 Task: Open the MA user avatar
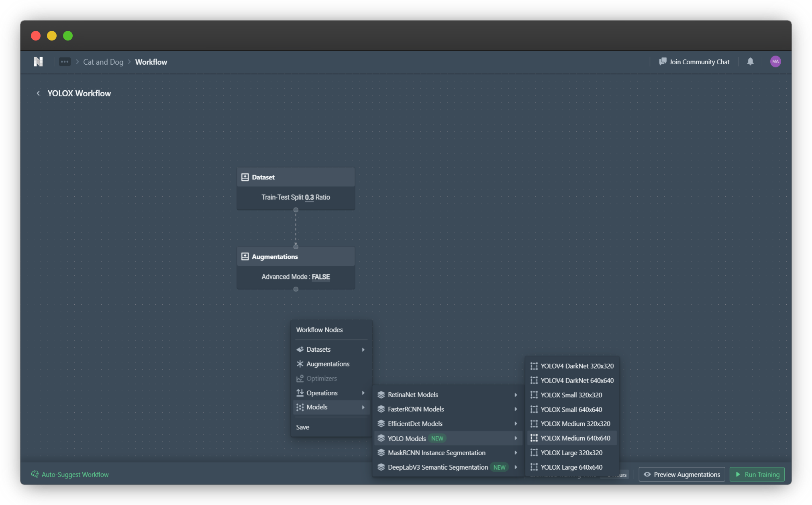point(775,61)
